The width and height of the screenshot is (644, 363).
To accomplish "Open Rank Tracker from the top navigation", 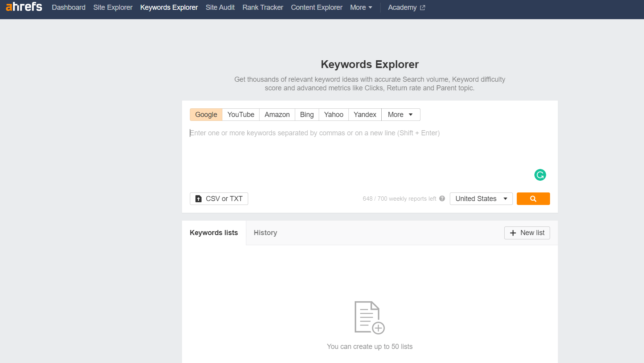I will tap(262, 7).
